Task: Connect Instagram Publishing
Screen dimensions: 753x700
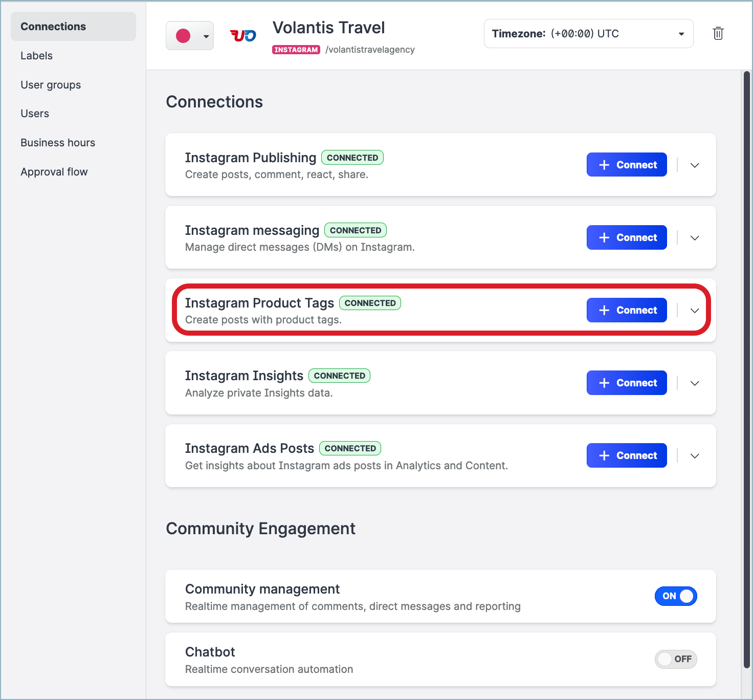Action: pos(627,165)
